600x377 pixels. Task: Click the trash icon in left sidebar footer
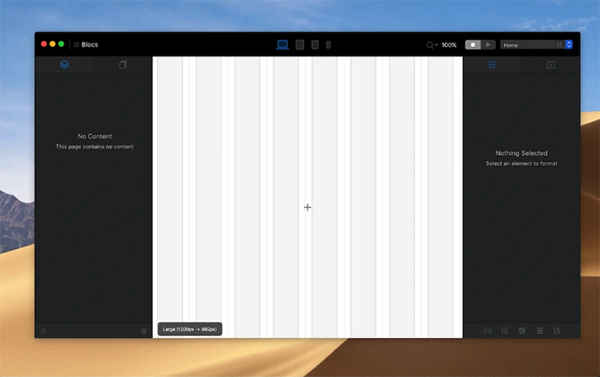tap(143, 331)
